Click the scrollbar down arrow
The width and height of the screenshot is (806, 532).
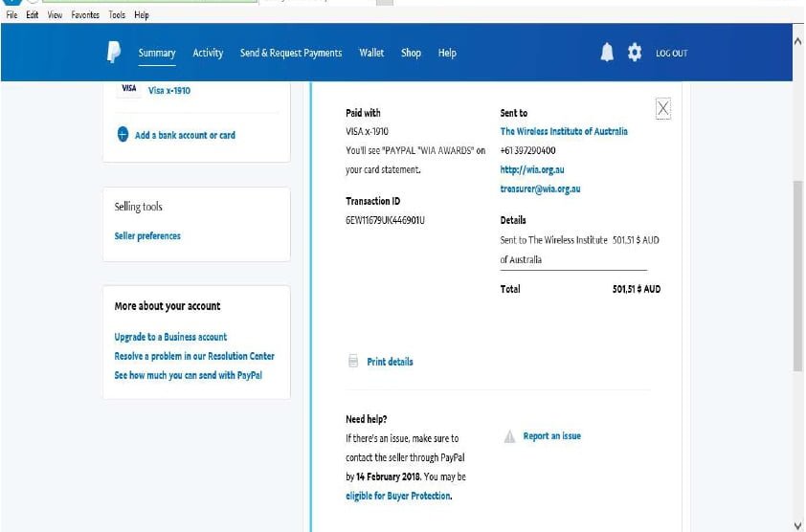click(x=797, y=525)
